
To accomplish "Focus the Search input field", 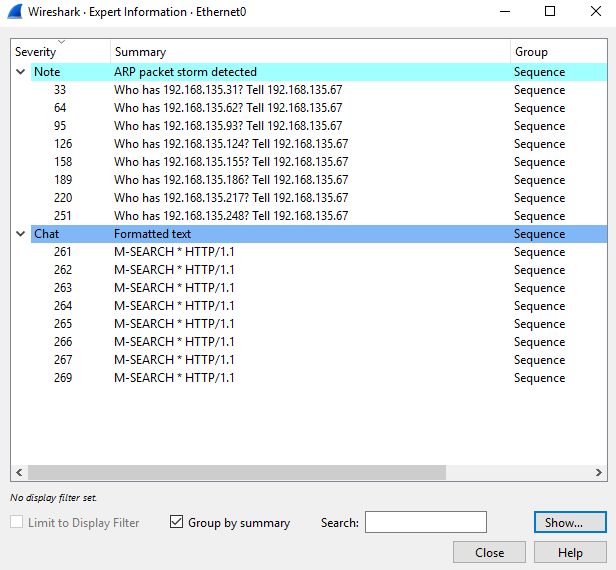I will [426, 522].
